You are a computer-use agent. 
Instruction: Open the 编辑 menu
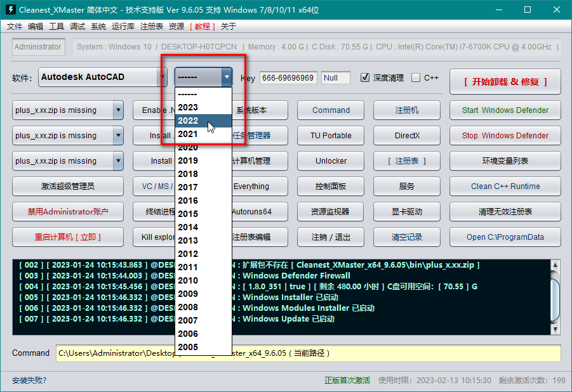tap(36, 26)
